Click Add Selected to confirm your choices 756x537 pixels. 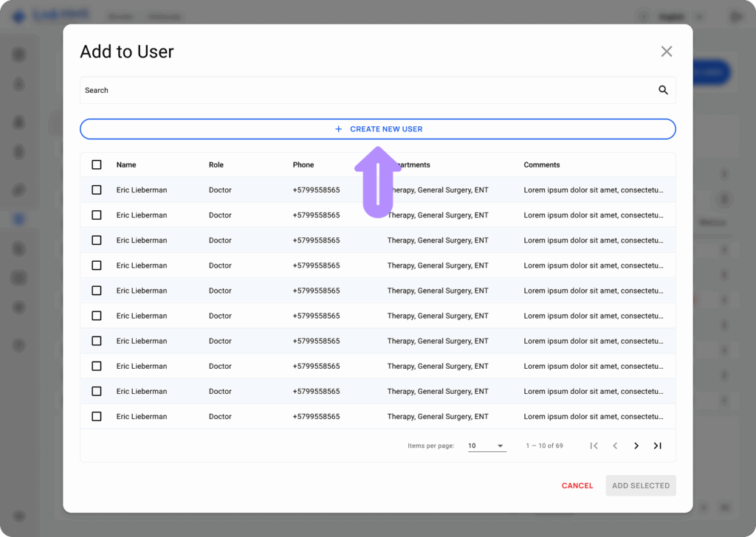point(640,485)
